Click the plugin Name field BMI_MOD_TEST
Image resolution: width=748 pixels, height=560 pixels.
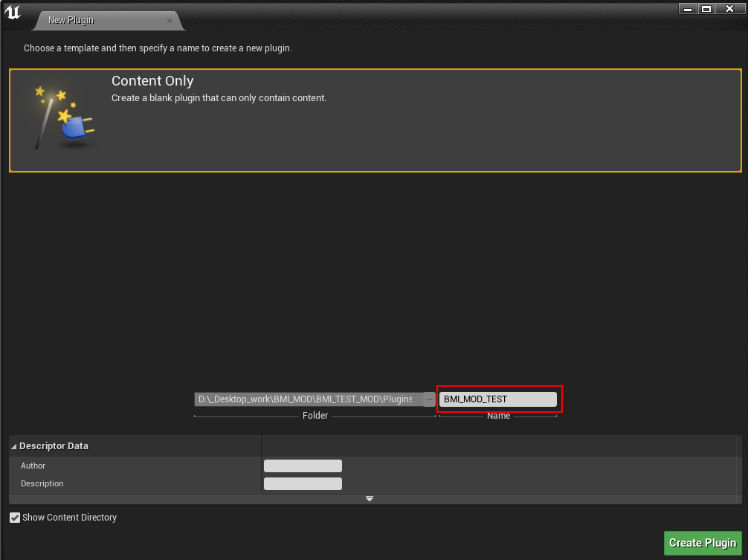[x=497, y=399]
